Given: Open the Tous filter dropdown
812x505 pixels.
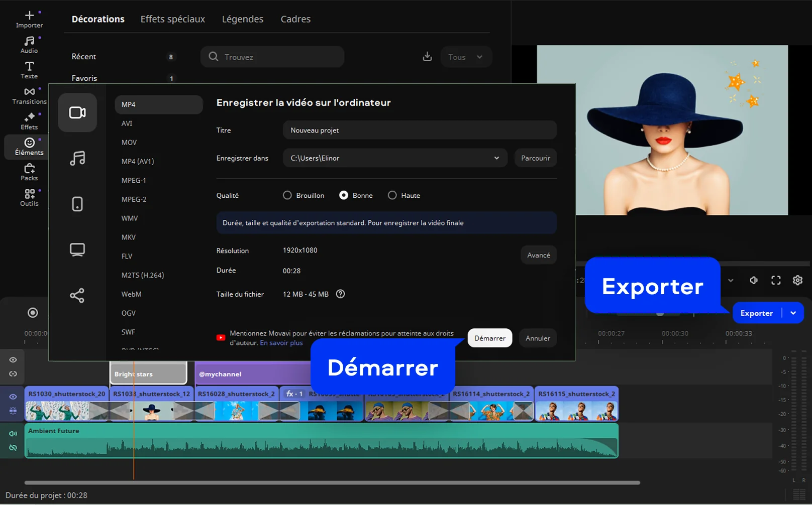Looking at the screenshot, I should 466,57.
